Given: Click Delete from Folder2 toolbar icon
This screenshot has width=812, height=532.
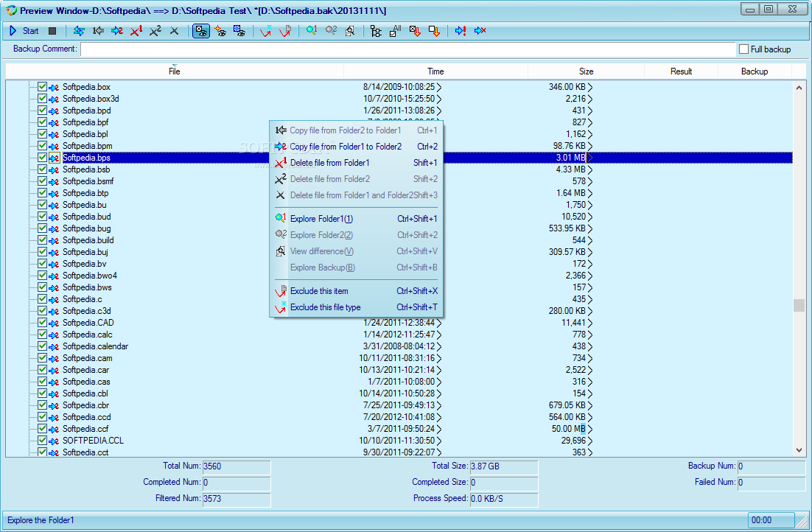Looking at the screenshot, I should 155,31.
